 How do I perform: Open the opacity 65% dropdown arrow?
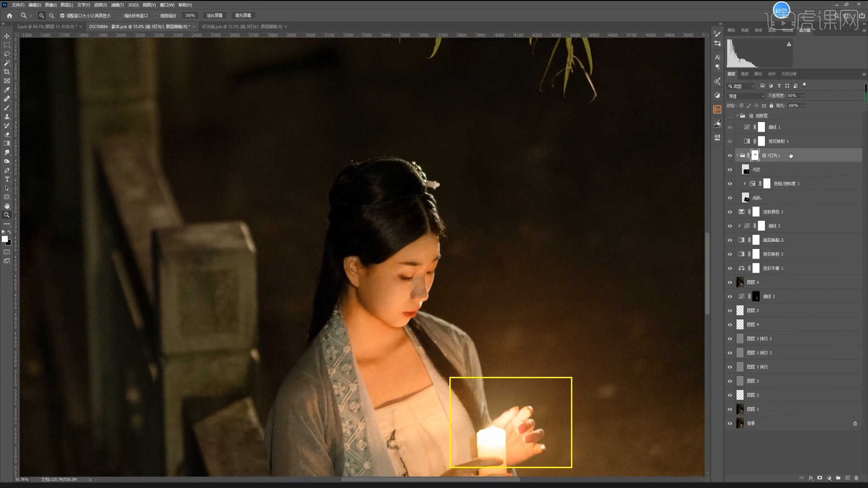pos(803,96)
